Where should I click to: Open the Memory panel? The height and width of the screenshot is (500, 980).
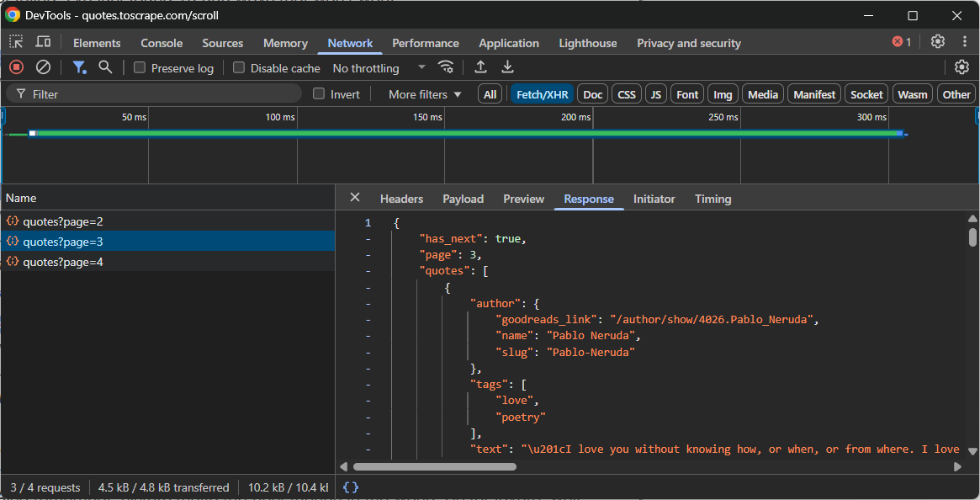click(285, 43)
